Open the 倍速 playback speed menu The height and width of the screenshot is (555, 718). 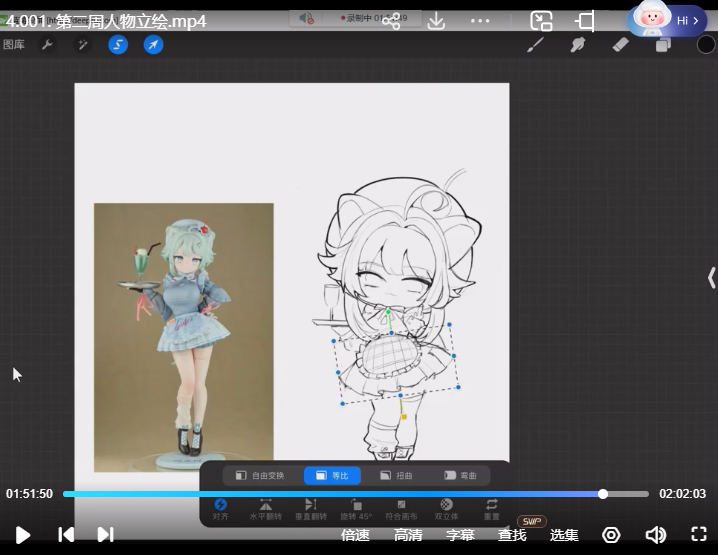pyautogui.click(x=355, y=535)
